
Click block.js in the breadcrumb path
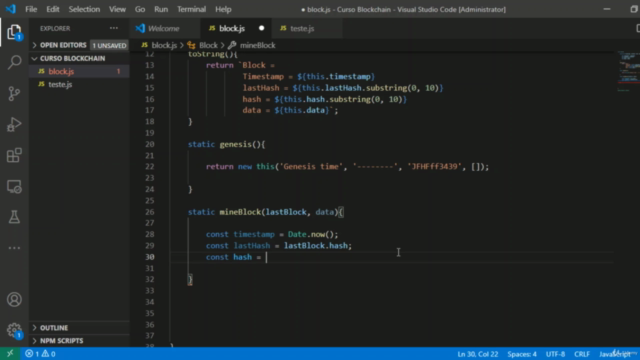tap(164, 45)
